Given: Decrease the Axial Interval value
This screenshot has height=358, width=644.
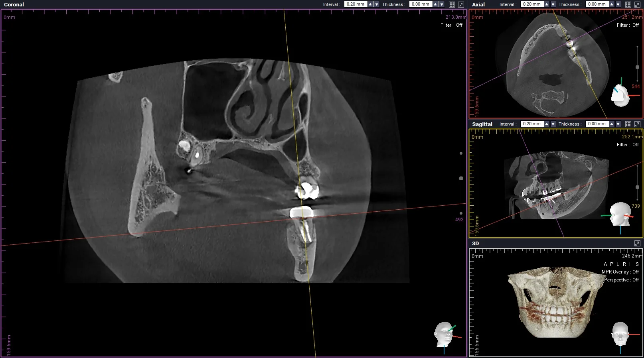Looking at the screenshot, I should 553,4.
